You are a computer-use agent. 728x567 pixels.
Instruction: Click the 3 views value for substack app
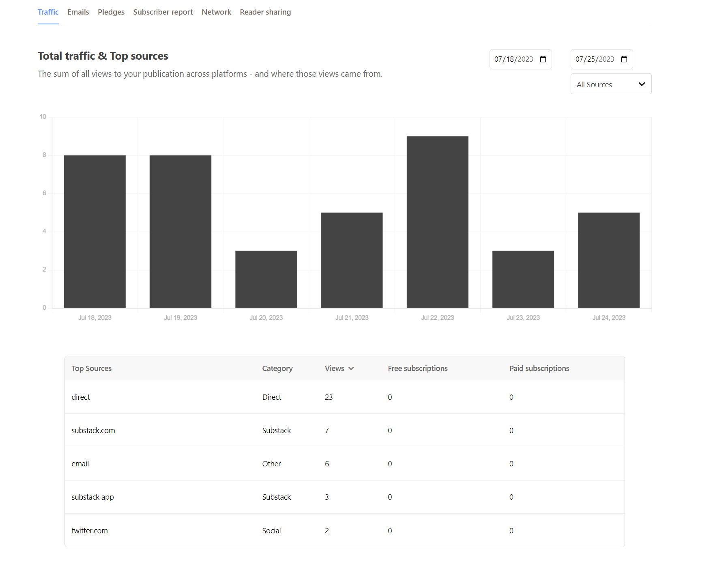(327, 497)
